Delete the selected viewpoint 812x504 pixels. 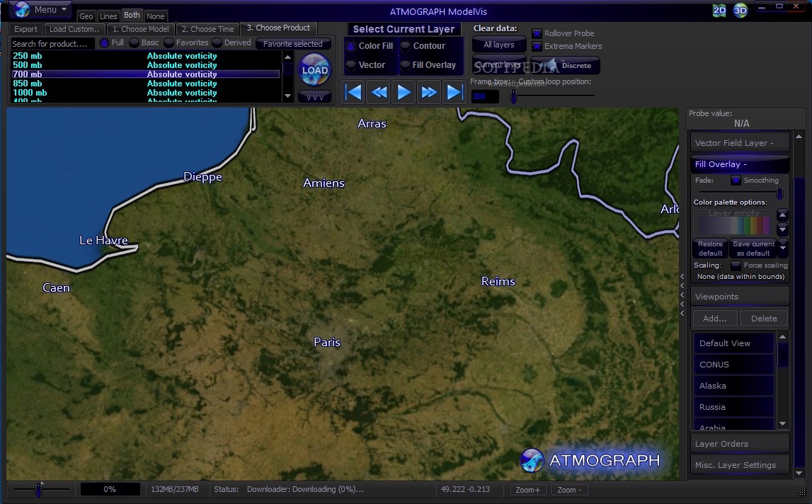[x=764, y=319]
